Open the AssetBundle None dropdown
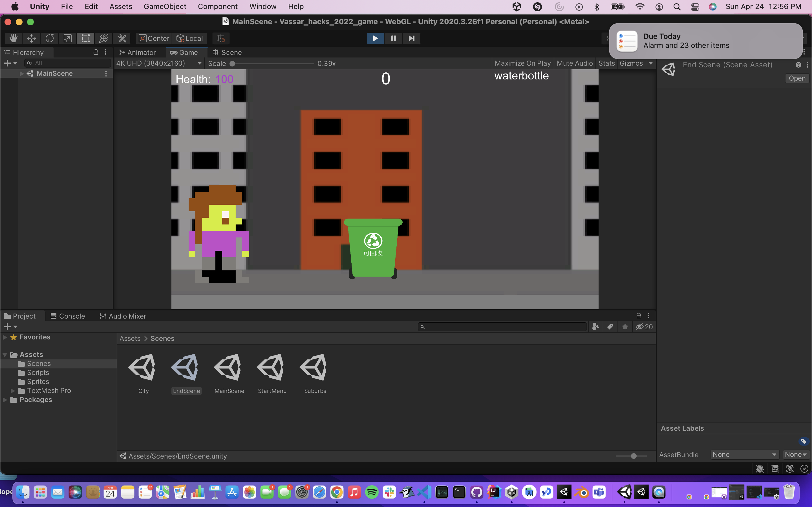The image size is (812, 507). pos(744,455)
